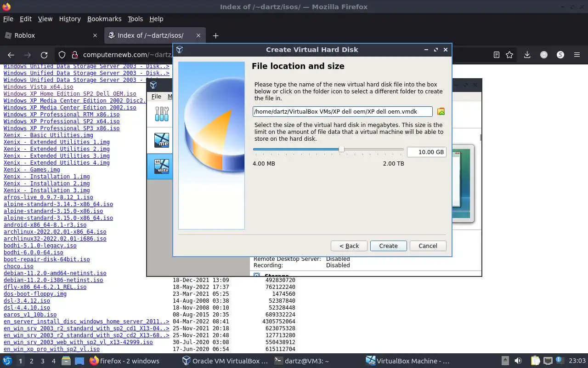Open the Firefox hamburger application menu
Image resolution: width=588 pixels, height=368 pixels.
(x=577, y=55)
